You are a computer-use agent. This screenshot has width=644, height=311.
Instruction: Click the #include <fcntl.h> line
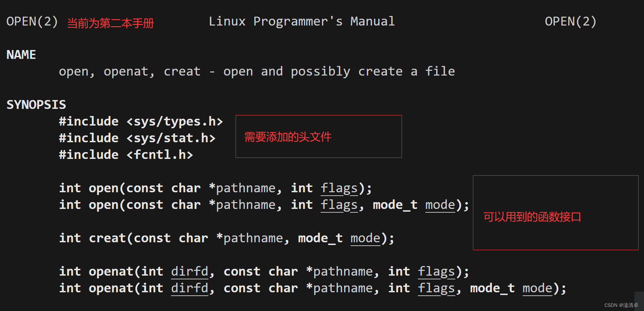point(126,155)
